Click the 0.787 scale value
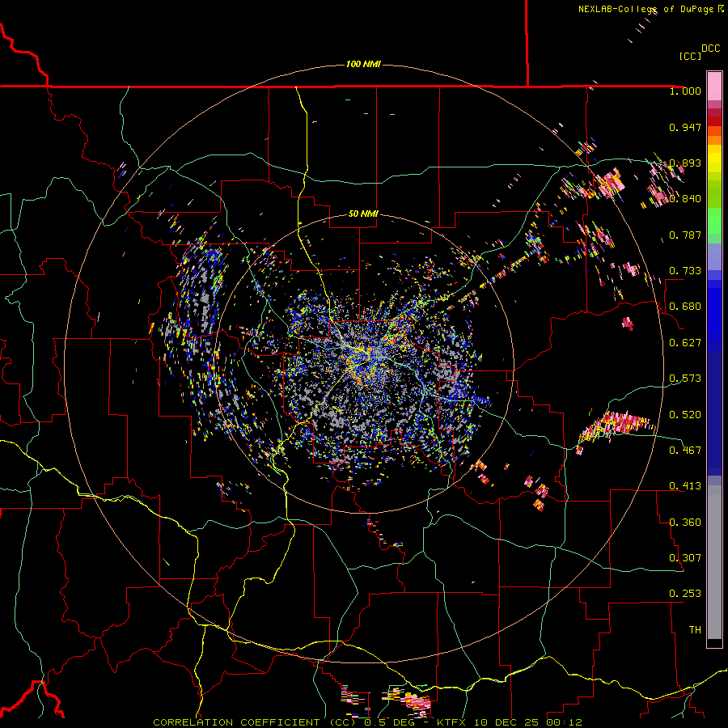 685,235
